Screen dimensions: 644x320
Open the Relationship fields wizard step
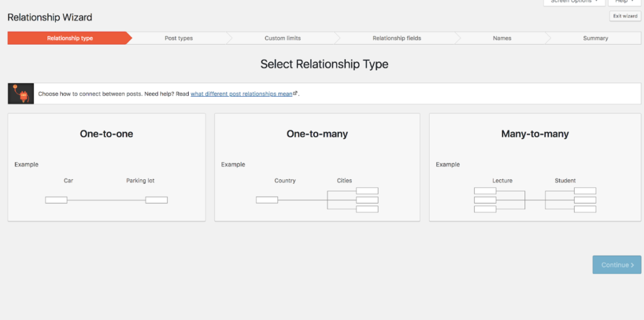(396, 38)
